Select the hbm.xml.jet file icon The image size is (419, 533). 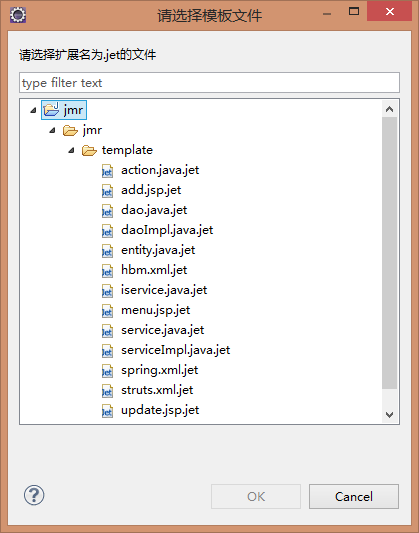(x=107, y=271)
